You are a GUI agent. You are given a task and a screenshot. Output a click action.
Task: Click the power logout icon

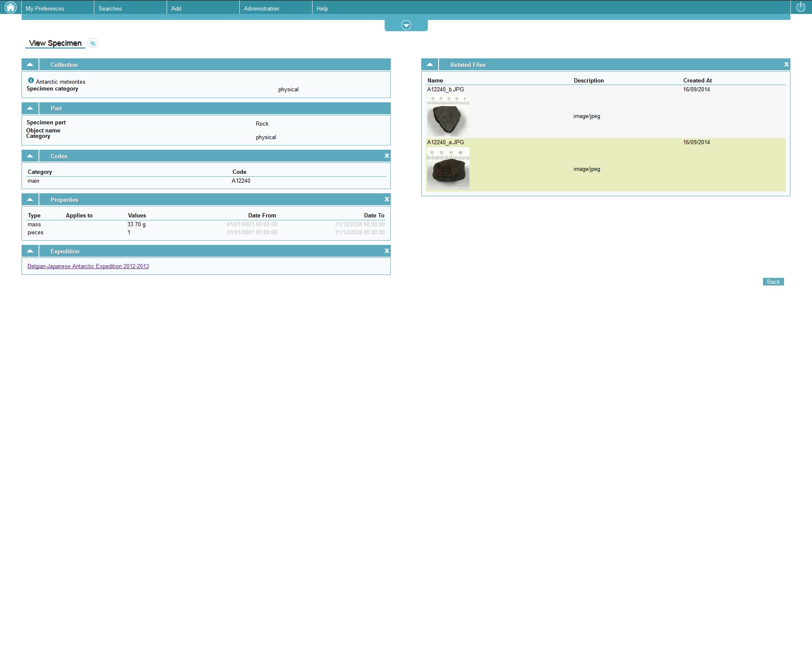tap(801, 7)
